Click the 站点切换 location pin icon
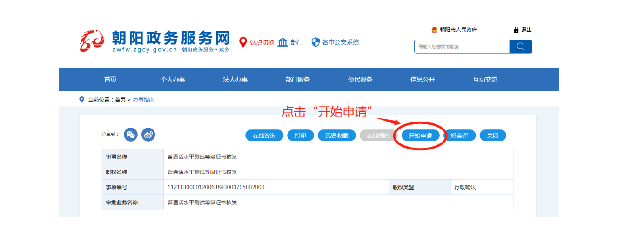Screen dimensions: 644x231 pyautogui.click(x=242, y=42)
